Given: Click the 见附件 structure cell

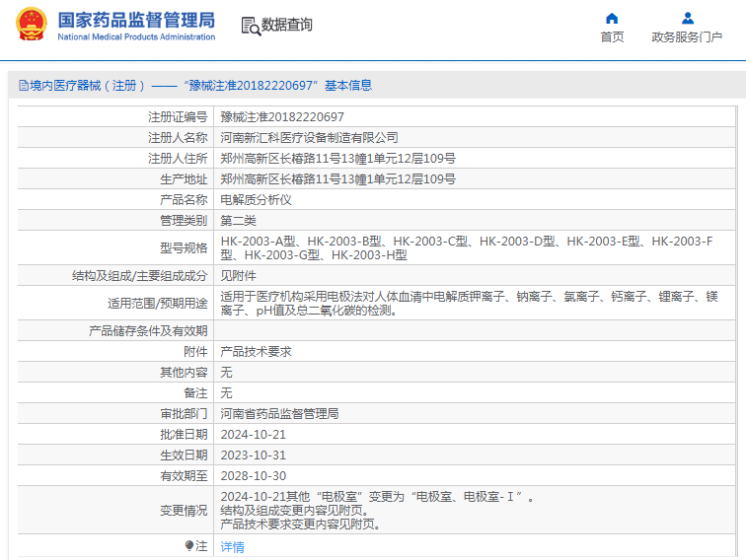Looking at the screenshot, I should (475, 275).
